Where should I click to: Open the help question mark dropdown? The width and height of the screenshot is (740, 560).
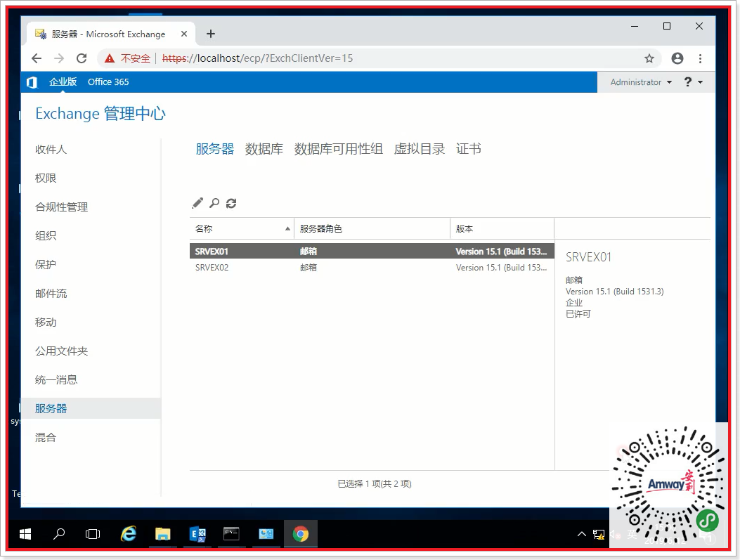click(x=694, y=82)
